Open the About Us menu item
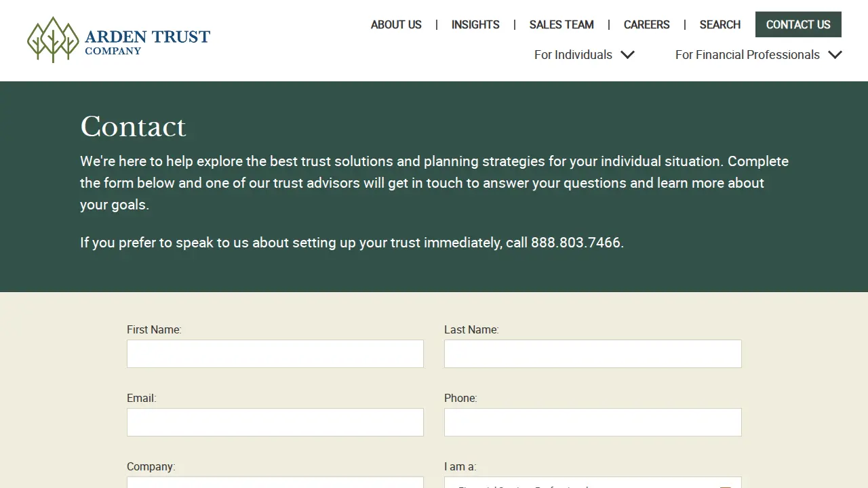The image size is (868, 488). pyautogui.click(x=396, y=24)
